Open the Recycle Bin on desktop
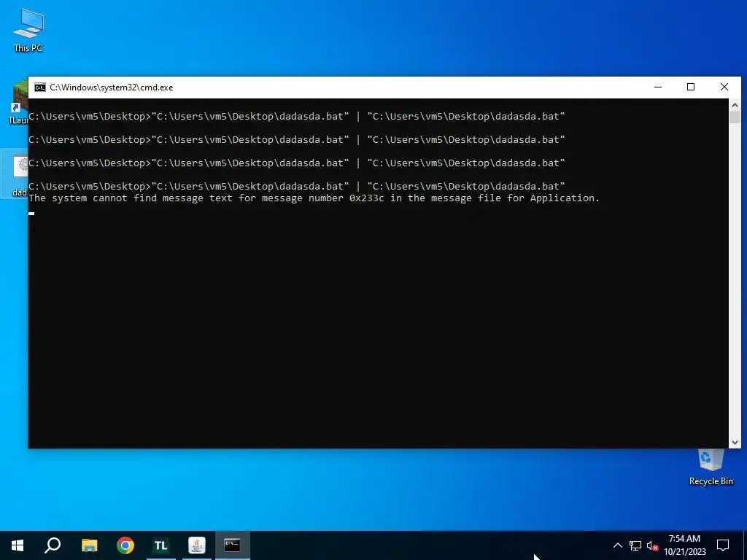Viewport: 747px width, 560px height. [711, 467]
